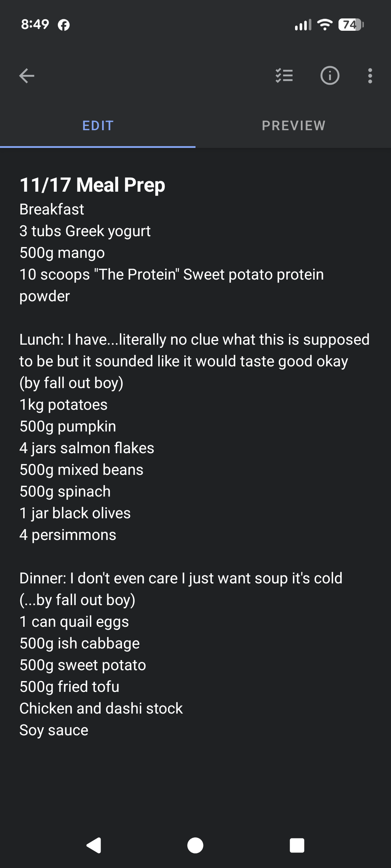Tap the battery indicator showing 74

click(x=350, y=25)
